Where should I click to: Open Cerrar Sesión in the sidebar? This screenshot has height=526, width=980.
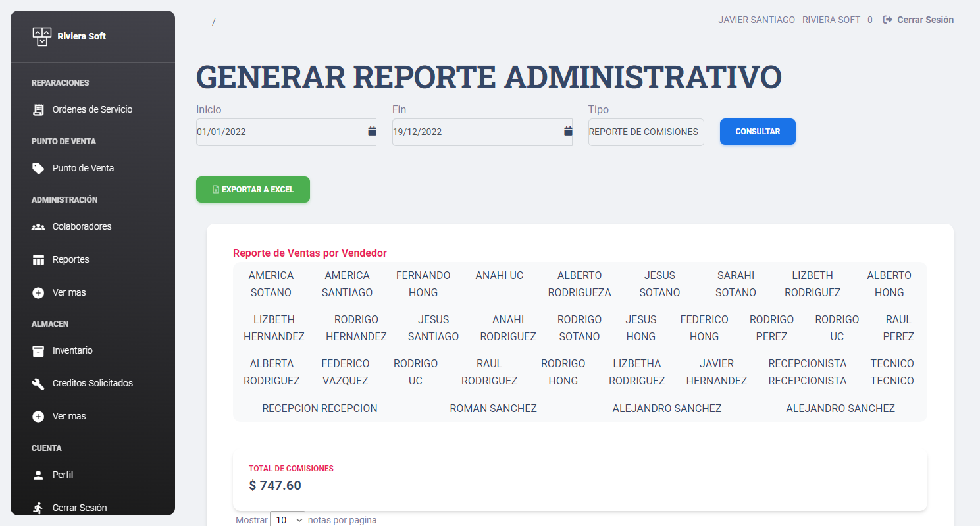(79, 508)
